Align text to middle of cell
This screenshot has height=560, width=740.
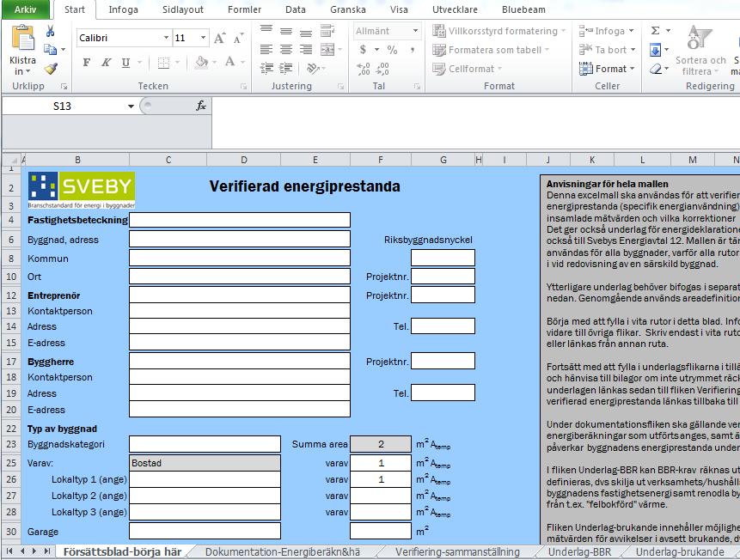coord(286,31)
